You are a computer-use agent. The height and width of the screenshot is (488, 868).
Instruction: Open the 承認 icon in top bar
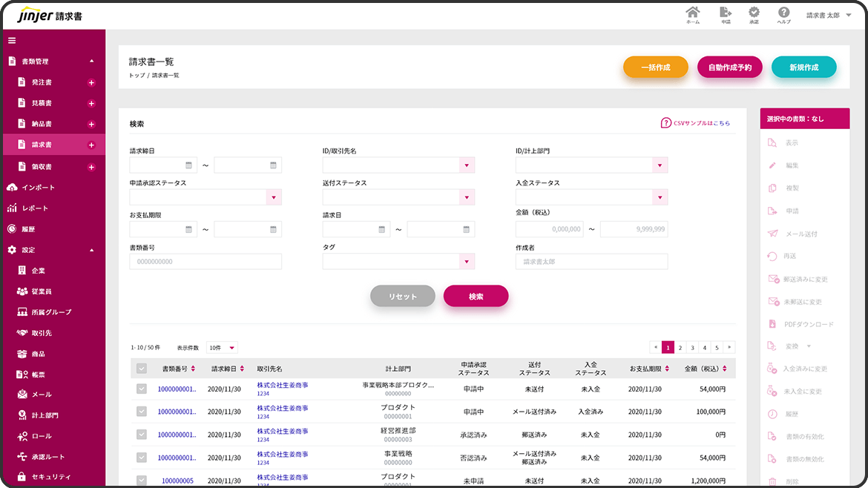(x=754, y=13)
